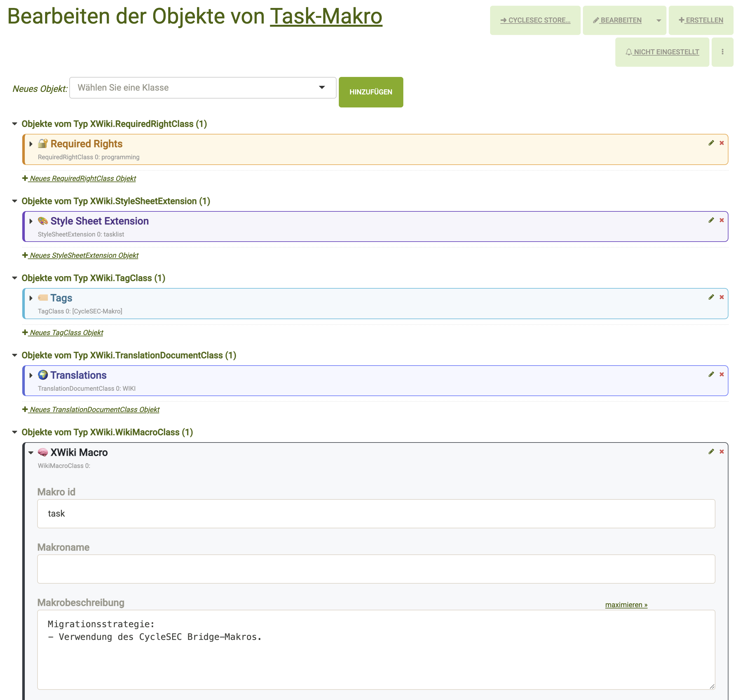Click the pencil edit icon for Required Rights
The image size is (738, 700).
coord(711,143)
